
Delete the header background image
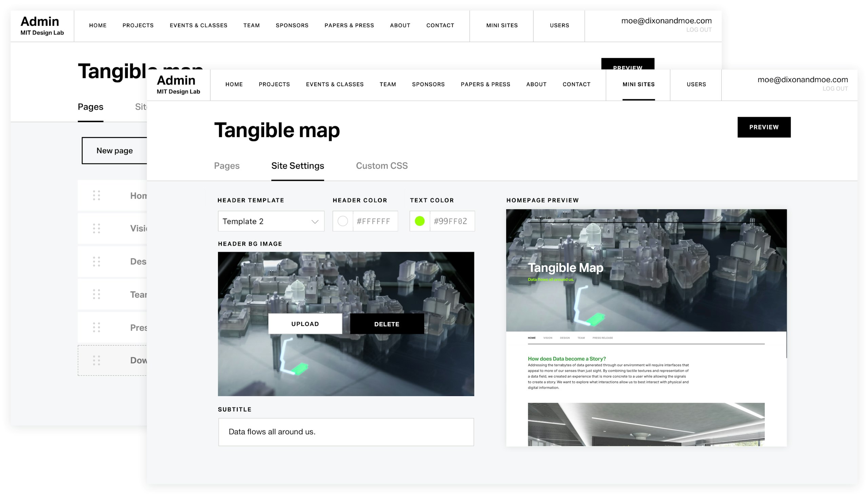386,324
